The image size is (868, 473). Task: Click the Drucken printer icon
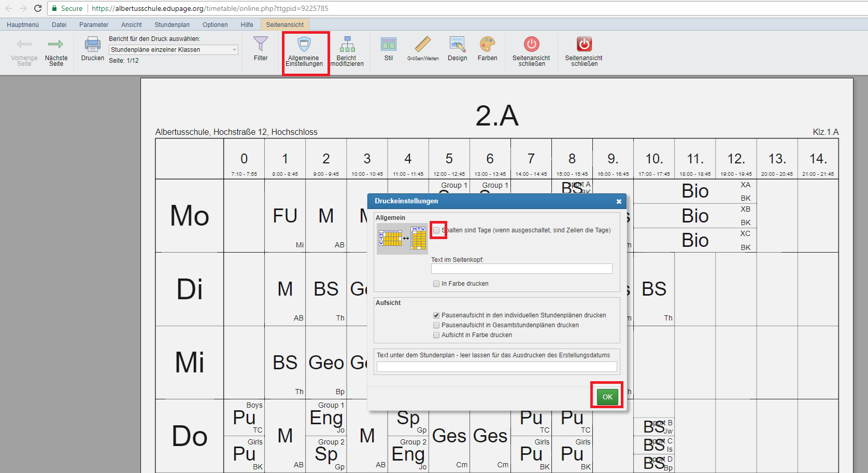tap(93, 45)
